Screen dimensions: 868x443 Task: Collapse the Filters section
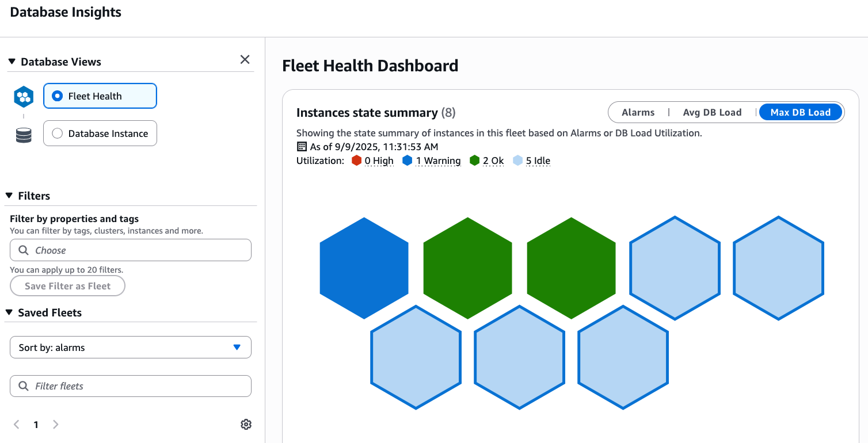pos(10,196)
